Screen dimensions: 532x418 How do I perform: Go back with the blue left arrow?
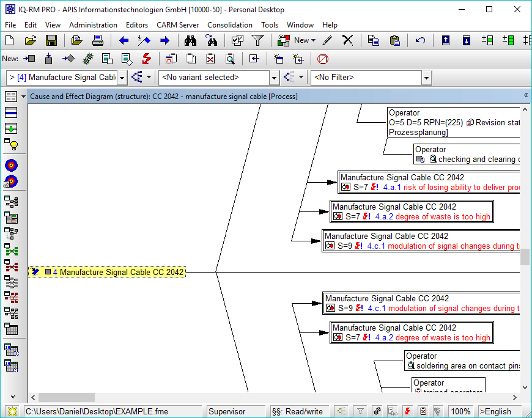click(x=124, y=41)
